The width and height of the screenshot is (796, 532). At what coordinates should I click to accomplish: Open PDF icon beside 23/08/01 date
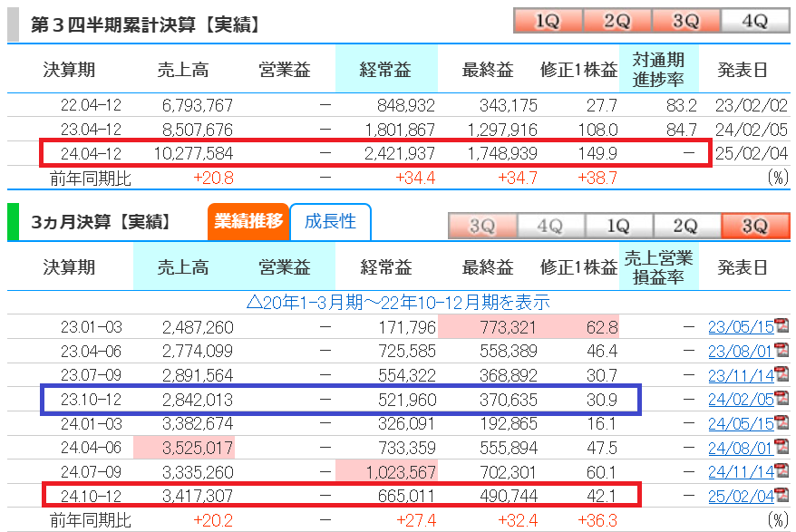pyautogui.click(x=781, y=349)
